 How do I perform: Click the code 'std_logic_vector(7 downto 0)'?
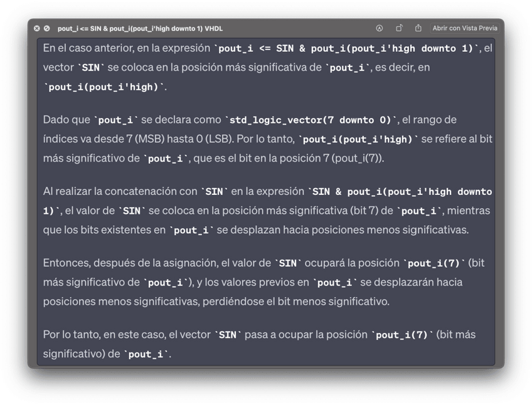pos(311,120)
